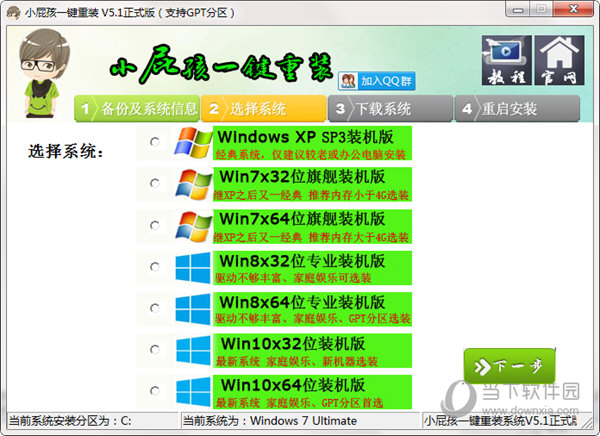Minimize the window
The width and height of the screenshot is (600, 436).
tap(518, 9)
